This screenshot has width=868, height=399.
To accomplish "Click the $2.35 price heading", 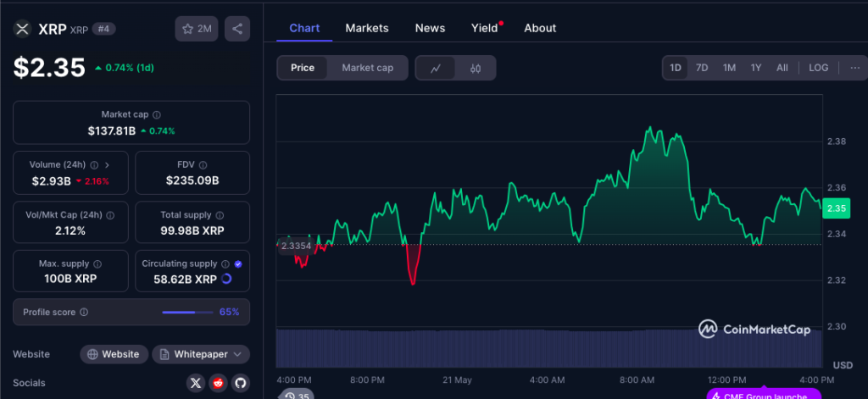I will (x=49, y=68).
